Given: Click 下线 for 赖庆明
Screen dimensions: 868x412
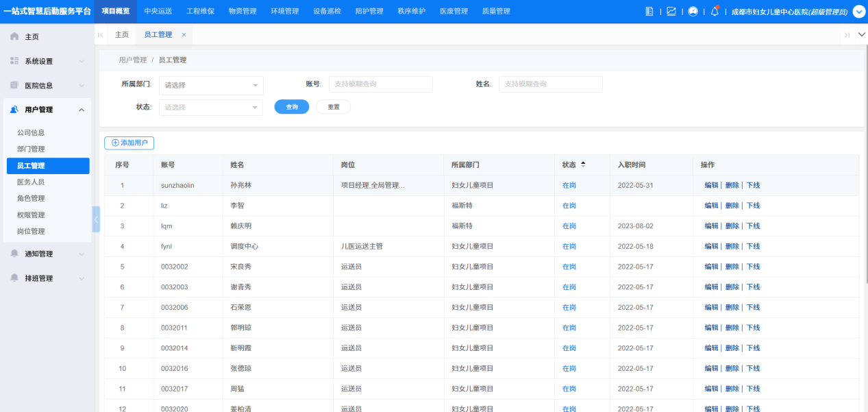Looking at the screenshot, I should pyautogui.click(x=753, y=226).
